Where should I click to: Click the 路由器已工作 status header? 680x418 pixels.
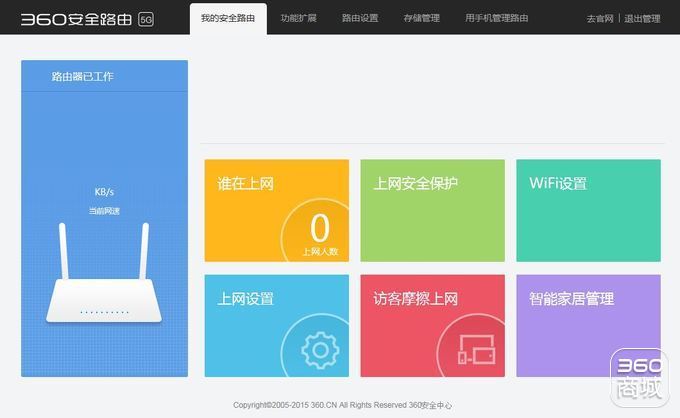point(105,76)
